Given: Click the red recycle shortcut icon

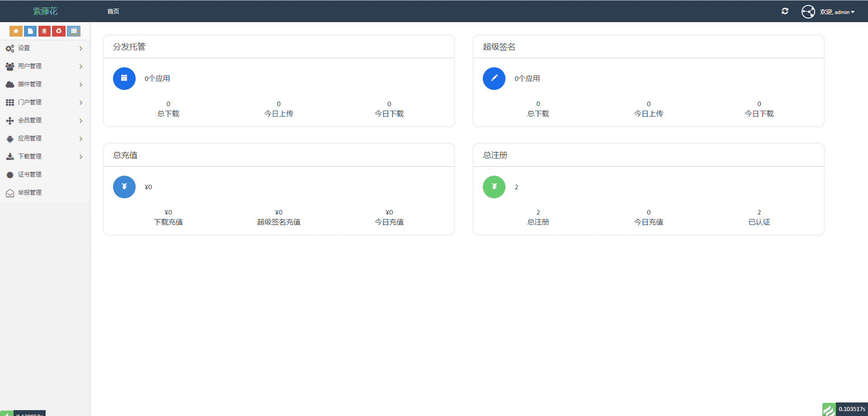Looking at the screenshot, I should (59, 31).
